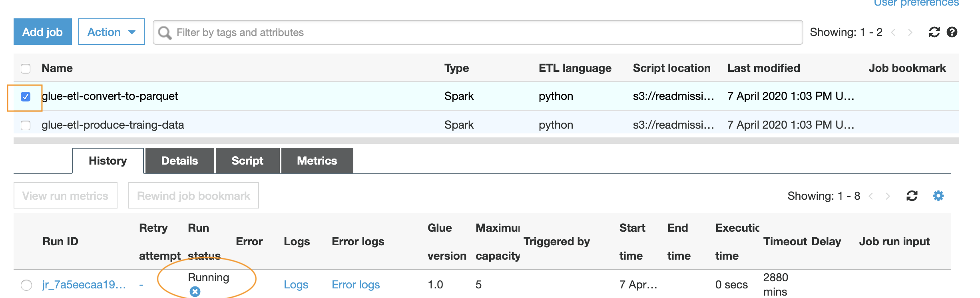980x298 pixels.
Task: Select the glue-etl-produce-traing-data job name
Action: click(113, 125)
